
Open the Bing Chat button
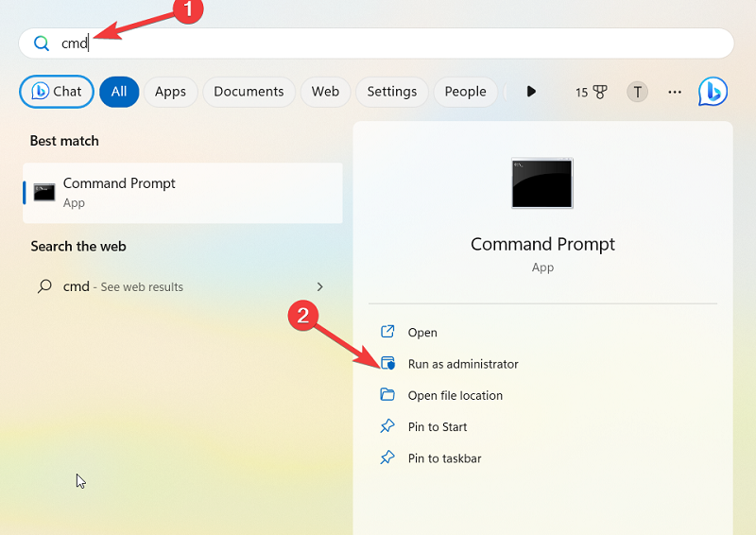tap(57, 92)
